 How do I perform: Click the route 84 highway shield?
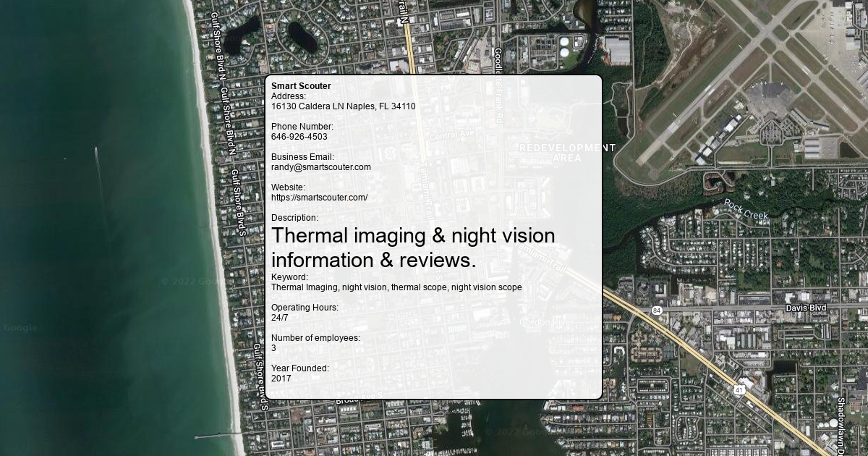(656, 311)
